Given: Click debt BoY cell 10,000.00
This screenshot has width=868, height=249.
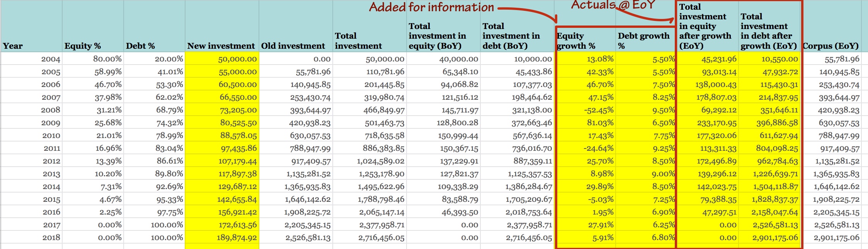Looking at the screenshot, I should pyautogui.click(x=517, y=59).
